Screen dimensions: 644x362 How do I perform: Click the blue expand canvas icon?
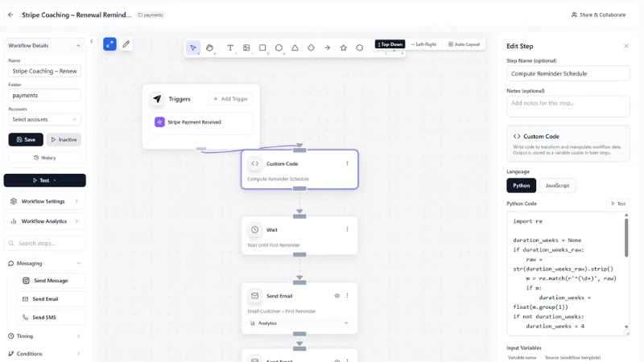point(109,44)
